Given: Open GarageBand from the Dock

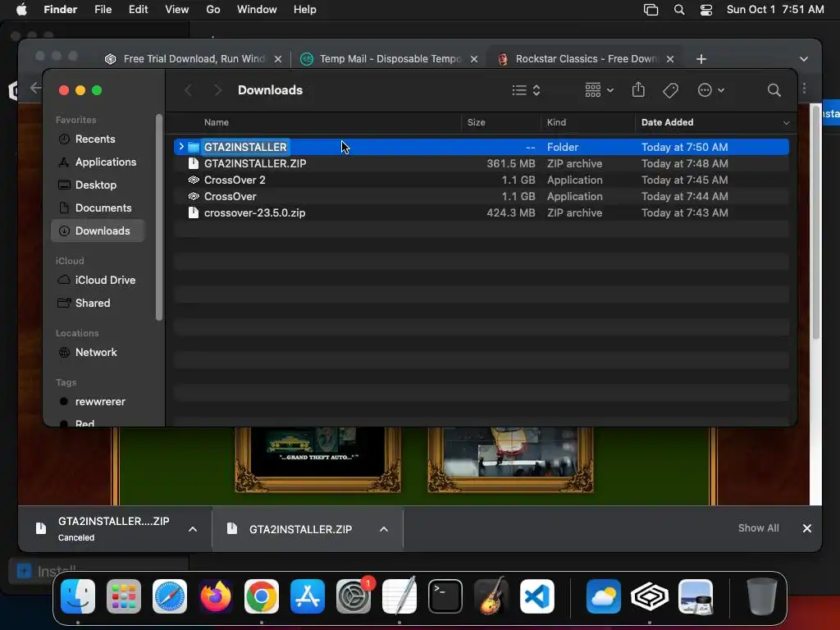Looking at the screenshot, I should tap(491, 596).
